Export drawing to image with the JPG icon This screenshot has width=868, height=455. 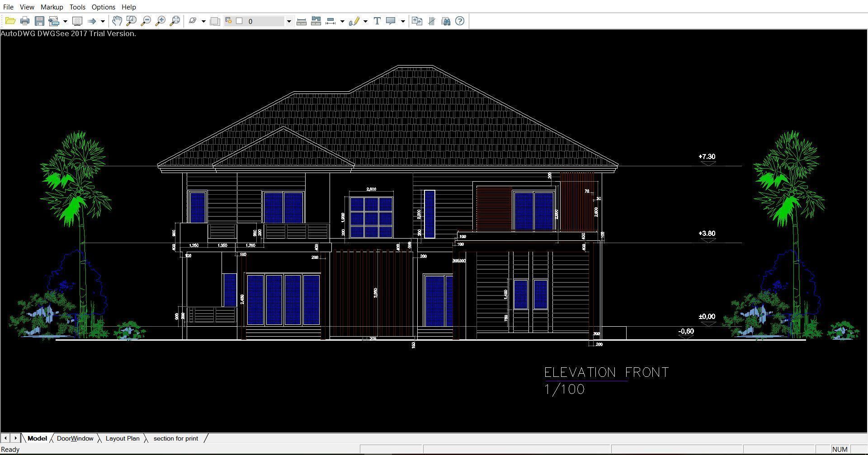(54, 21)
